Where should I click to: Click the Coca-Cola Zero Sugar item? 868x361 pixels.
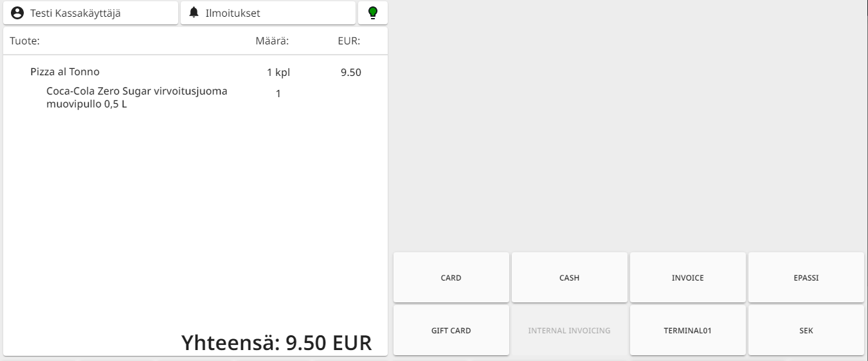coord(136,98)
